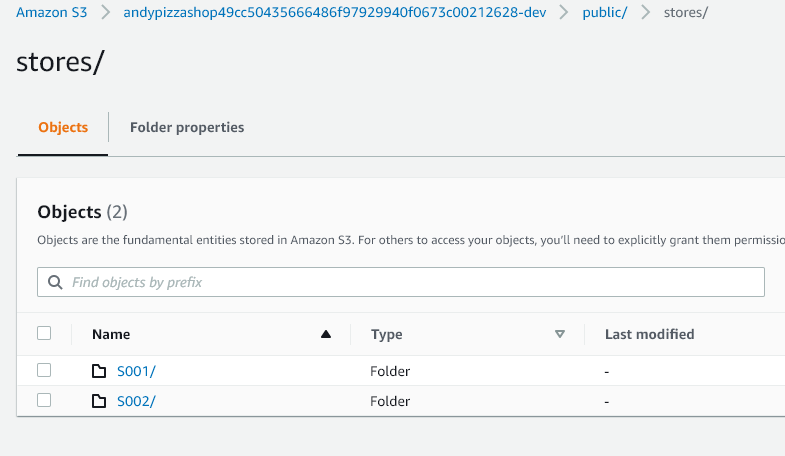Navigate to the public/ breadcrumb folder

click(603, 14)
